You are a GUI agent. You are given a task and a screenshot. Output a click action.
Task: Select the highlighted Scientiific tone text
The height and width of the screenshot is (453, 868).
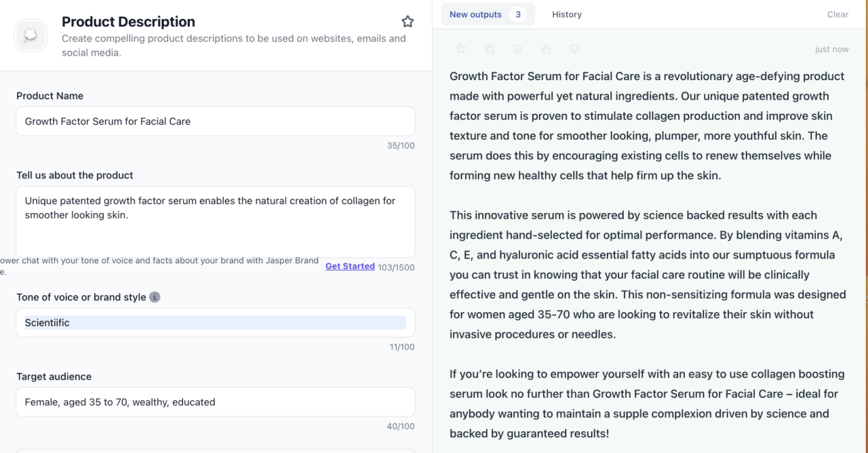click(47, 323)
